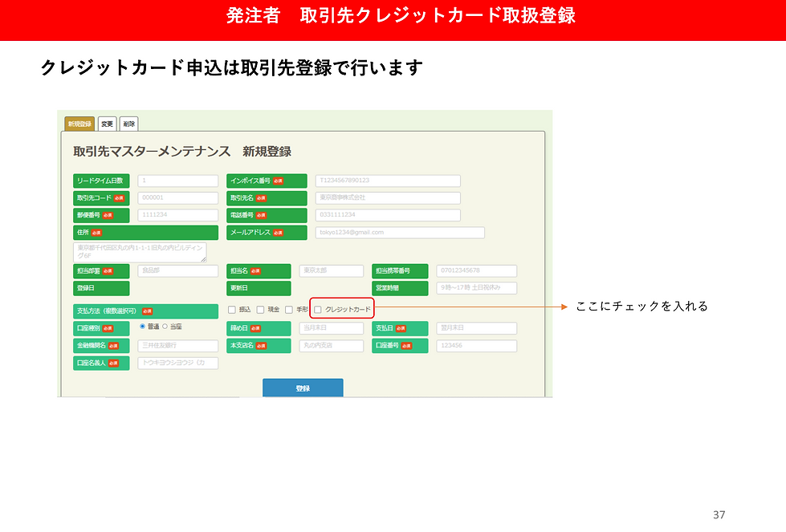This screenshot has width=786, height=532.
Task: Enable the 現金 payment checkbox
Action: tap(260, 310)
